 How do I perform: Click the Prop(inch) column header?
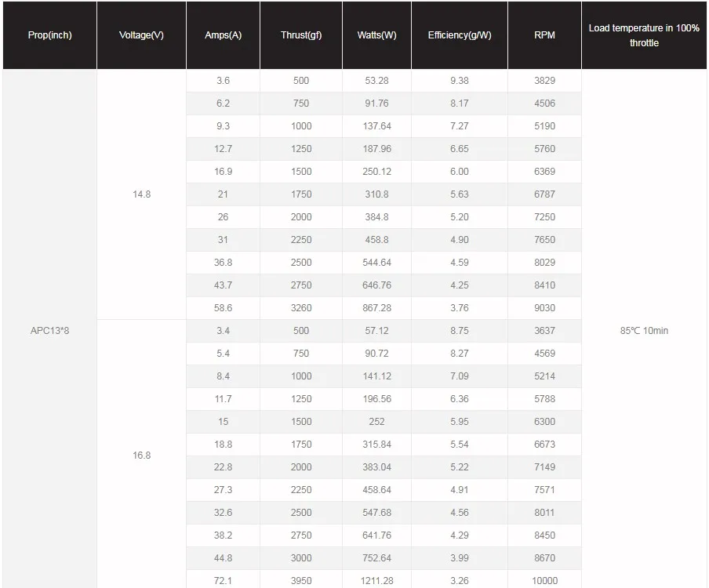[49, 35]
